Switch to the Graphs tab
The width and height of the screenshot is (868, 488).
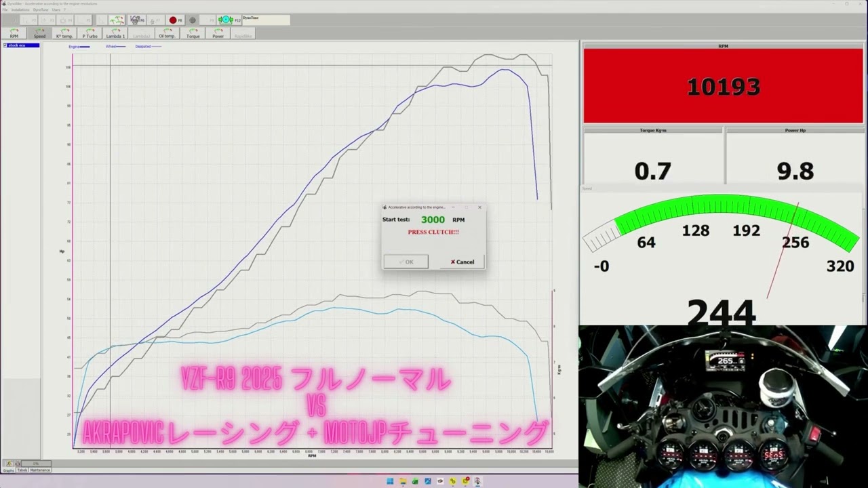tap(7, 470)
